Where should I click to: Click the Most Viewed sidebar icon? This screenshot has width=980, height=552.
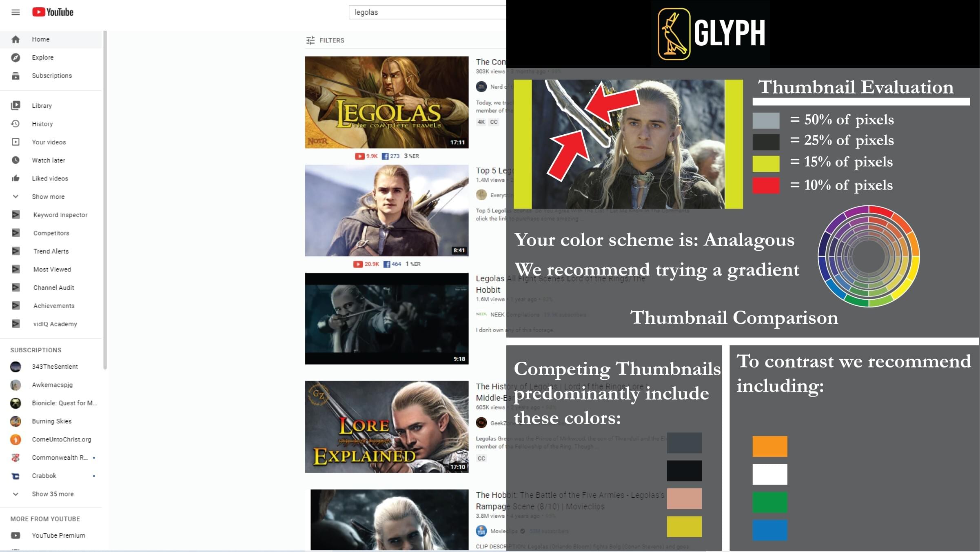(16, 269)
